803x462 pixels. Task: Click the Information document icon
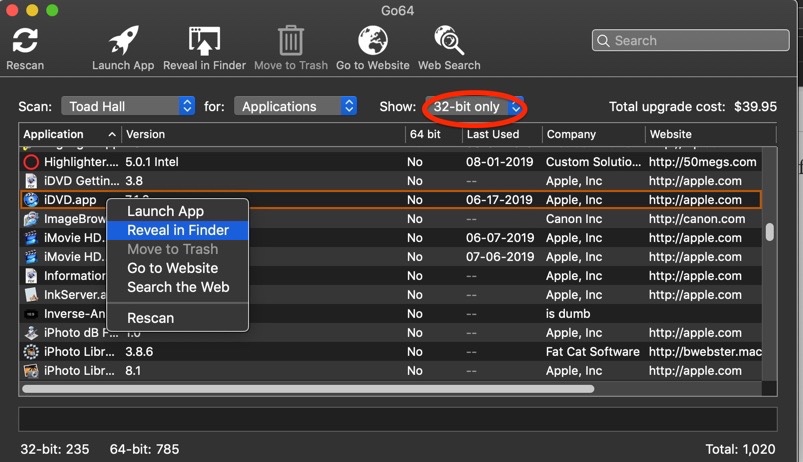31,276
